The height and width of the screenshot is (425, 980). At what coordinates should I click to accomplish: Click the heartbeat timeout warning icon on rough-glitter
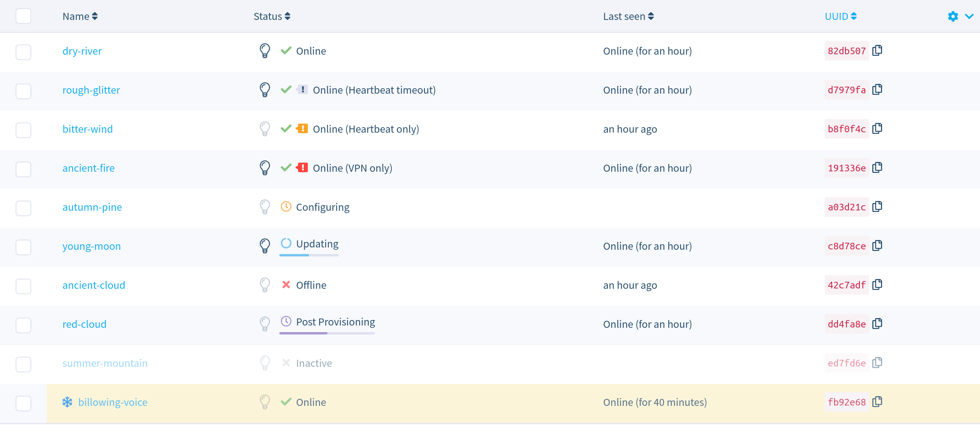[303, 89]
